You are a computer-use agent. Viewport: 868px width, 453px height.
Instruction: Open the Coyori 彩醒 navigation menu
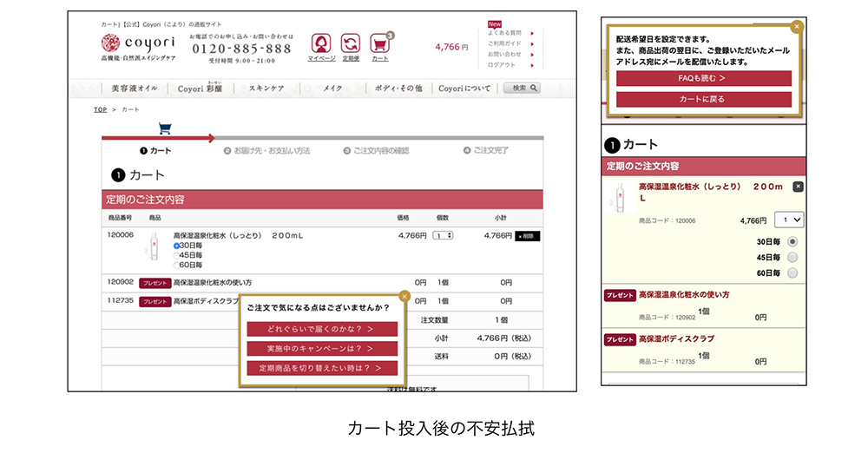coord(200,88)
